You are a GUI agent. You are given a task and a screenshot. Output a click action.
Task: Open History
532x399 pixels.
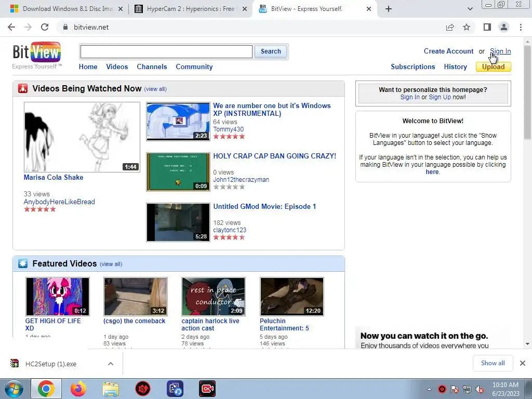pos(455,67)
